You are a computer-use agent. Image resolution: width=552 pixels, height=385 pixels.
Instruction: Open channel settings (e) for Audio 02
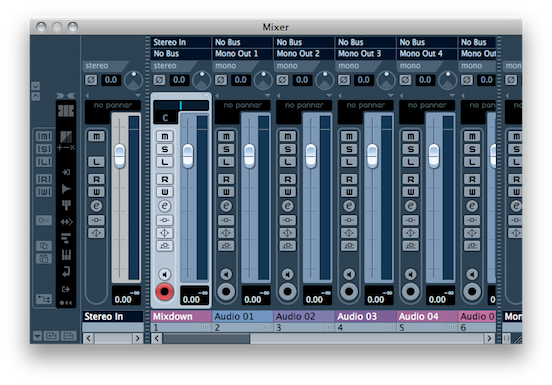[x=288, y=206]
